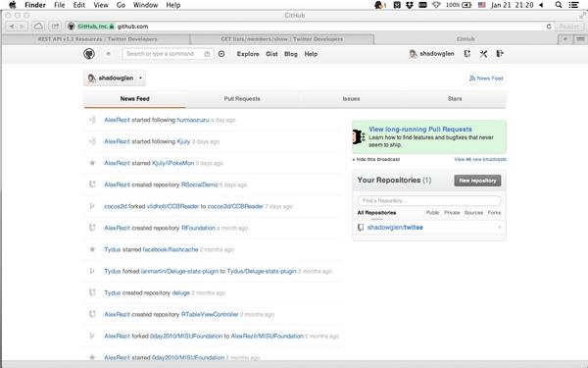Open account settings tools icon
Screen dimensions: 588x368
point(483,54)
